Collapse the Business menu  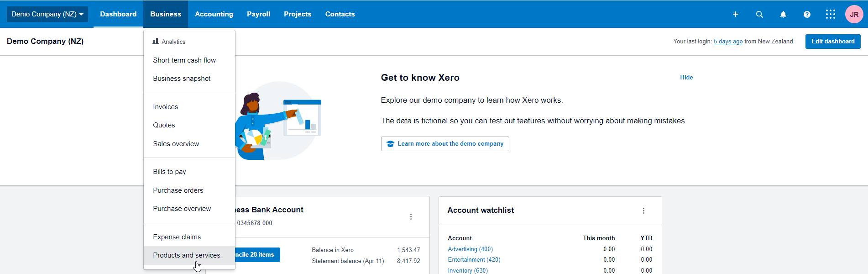166,14
